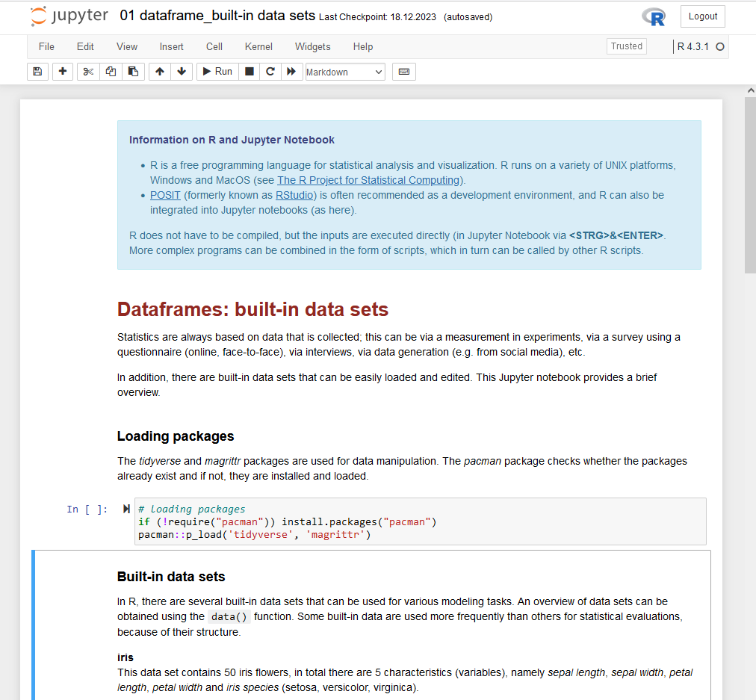Screen dimensions: 756x700
Task: Restart the kernel icon
Action: pos(270,72)
